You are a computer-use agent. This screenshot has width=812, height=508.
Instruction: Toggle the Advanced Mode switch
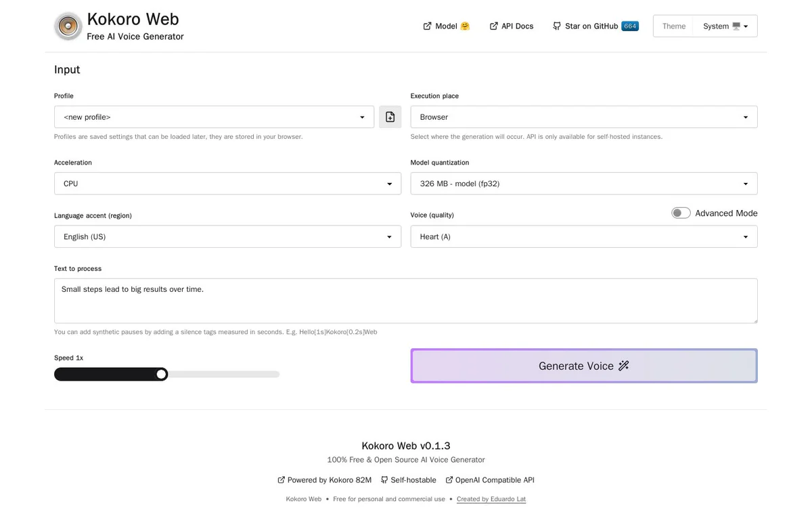coord(681,213)
